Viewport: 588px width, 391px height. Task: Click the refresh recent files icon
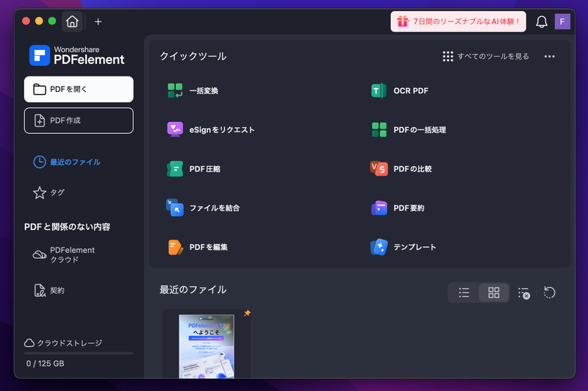pyautogui.click(x=549, y=293)
